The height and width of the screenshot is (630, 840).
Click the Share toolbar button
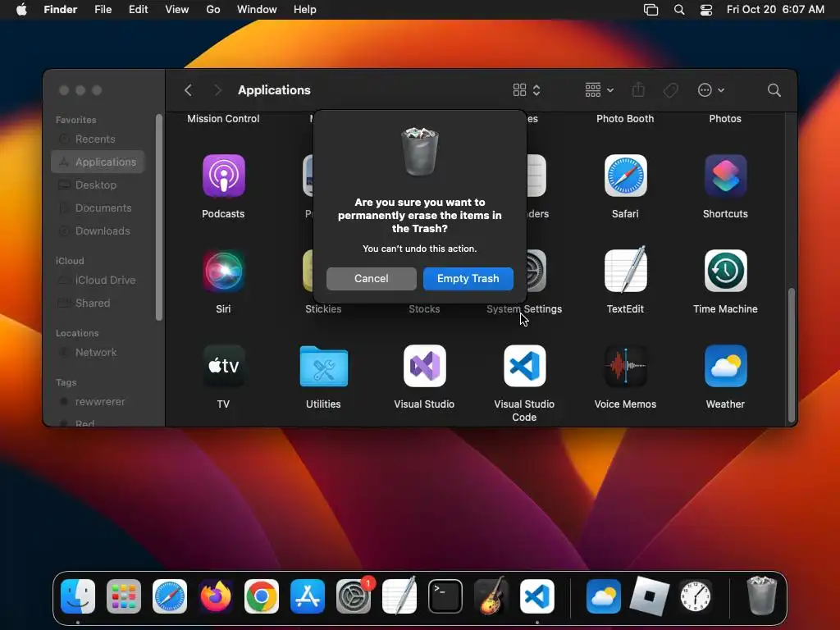pyautogui.click(x=638, y=89)
